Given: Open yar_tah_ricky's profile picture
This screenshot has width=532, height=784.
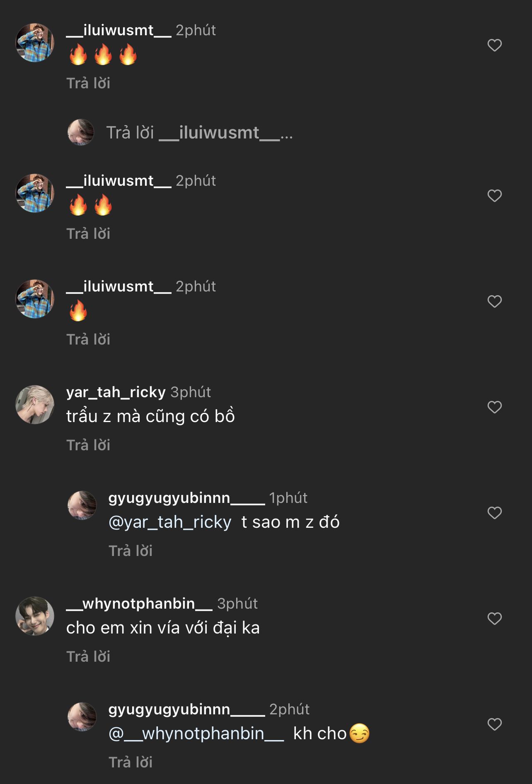Looking at the screenshot, I should pos(35,405).
